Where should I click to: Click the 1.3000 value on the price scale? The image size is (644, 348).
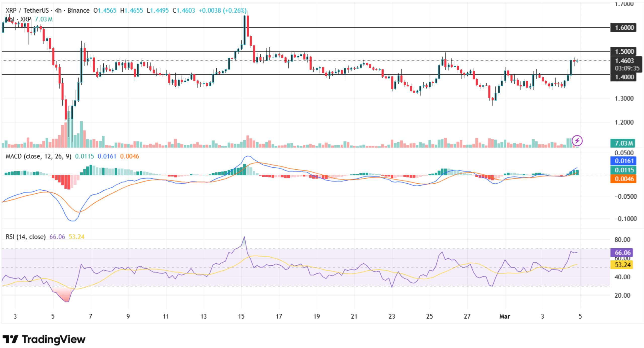click(624, 98)
